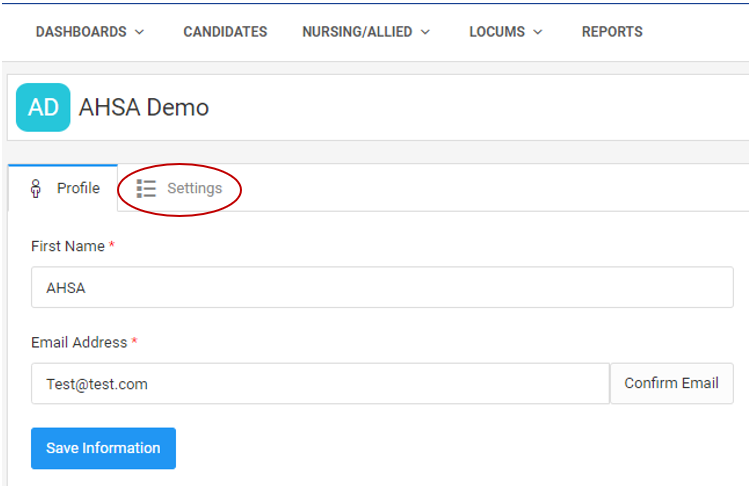Click the Save Information button
The height and width of the screenshot is (486, 751).
point(103,448)
